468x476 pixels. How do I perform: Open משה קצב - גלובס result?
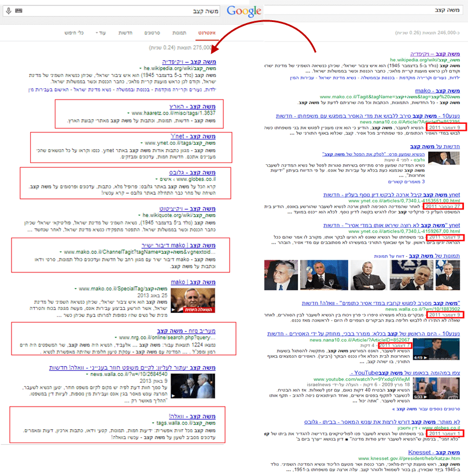(x=192, y=172)
